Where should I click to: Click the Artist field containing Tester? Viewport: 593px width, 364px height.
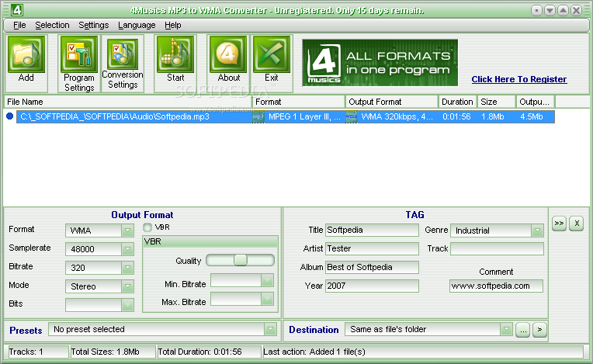click(372, 248)
